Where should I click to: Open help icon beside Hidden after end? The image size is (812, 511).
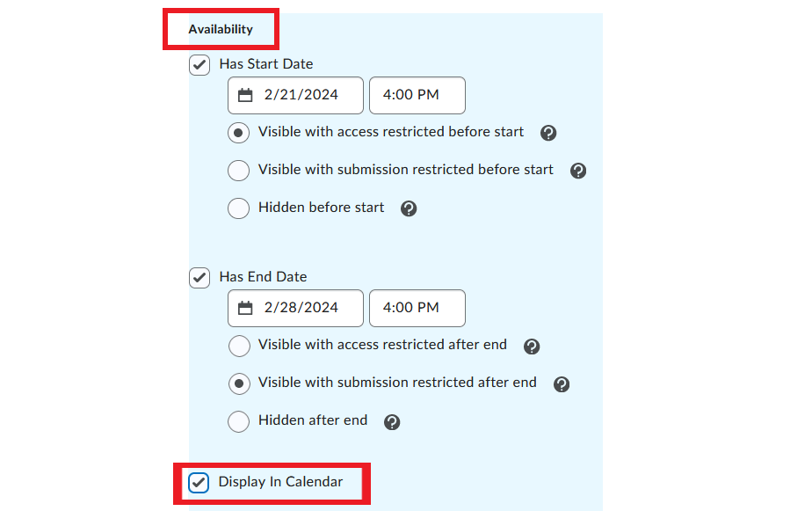[x=392, y=422]
